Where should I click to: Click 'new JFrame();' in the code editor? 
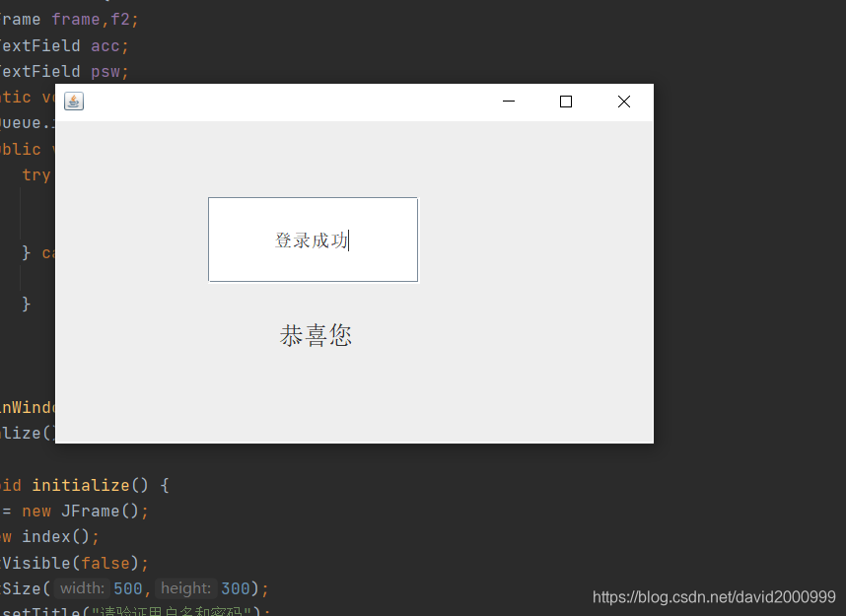coord(85,511)
